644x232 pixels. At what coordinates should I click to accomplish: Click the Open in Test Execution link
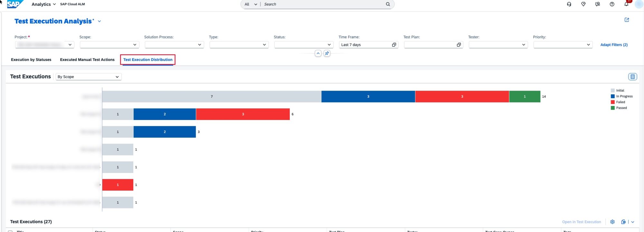[x=581, y=222]
